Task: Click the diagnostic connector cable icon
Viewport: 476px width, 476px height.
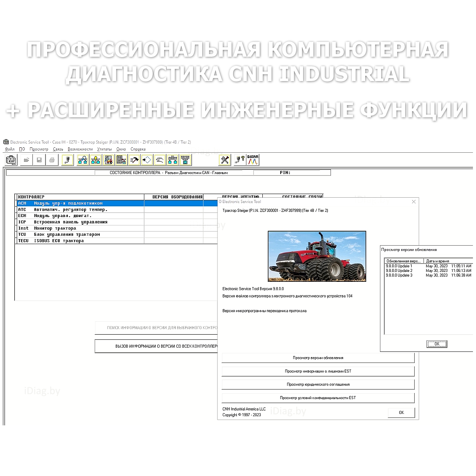Action: tap(67, 160)
